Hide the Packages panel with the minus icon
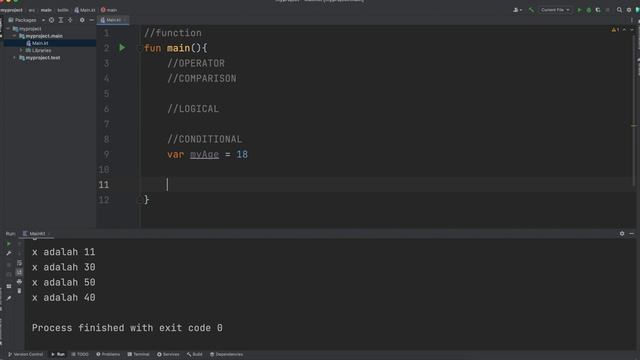 pos(91,20)
